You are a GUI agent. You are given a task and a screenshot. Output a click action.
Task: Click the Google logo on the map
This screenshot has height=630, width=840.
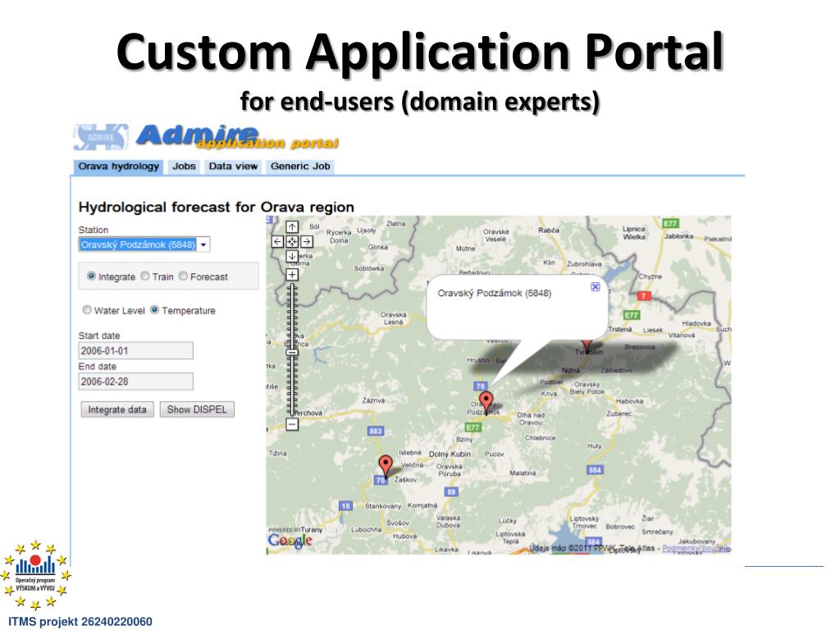click(x=290, y=541)
